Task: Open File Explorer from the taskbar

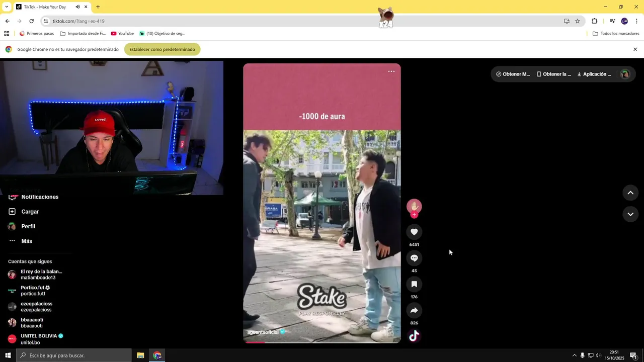Action: [x=140, y=355]
